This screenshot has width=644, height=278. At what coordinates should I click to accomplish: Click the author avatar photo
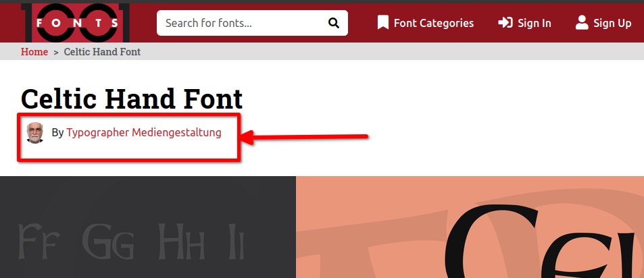35,133
